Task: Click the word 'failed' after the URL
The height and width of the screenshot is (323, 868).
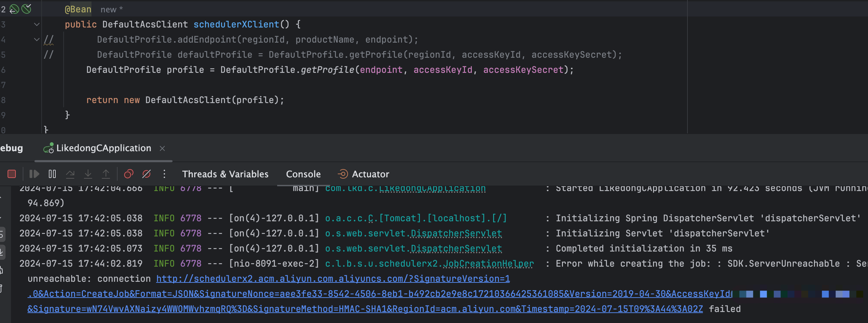Action: (x=725, y=309)
